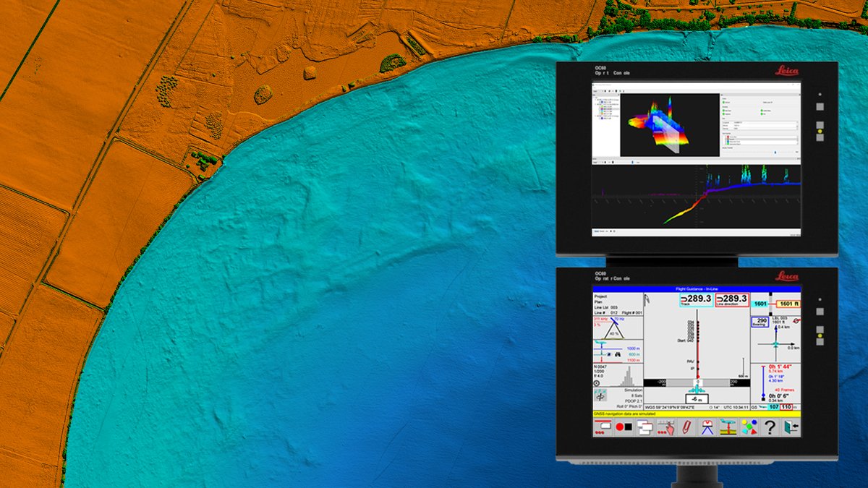The height and width of the screenshot is (488, 868).
Task: Click the clock icon under N 0047
Action: click(597, 383)
